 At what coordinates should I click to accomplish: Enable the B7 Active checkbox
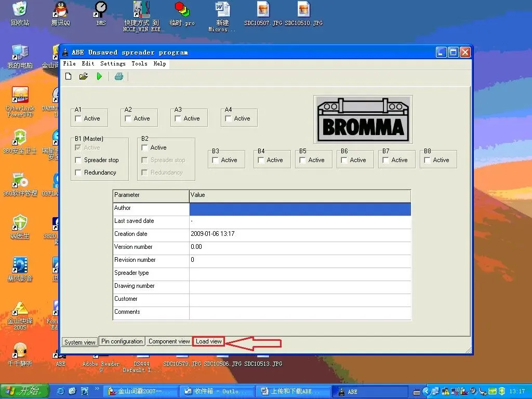[386, 160]
